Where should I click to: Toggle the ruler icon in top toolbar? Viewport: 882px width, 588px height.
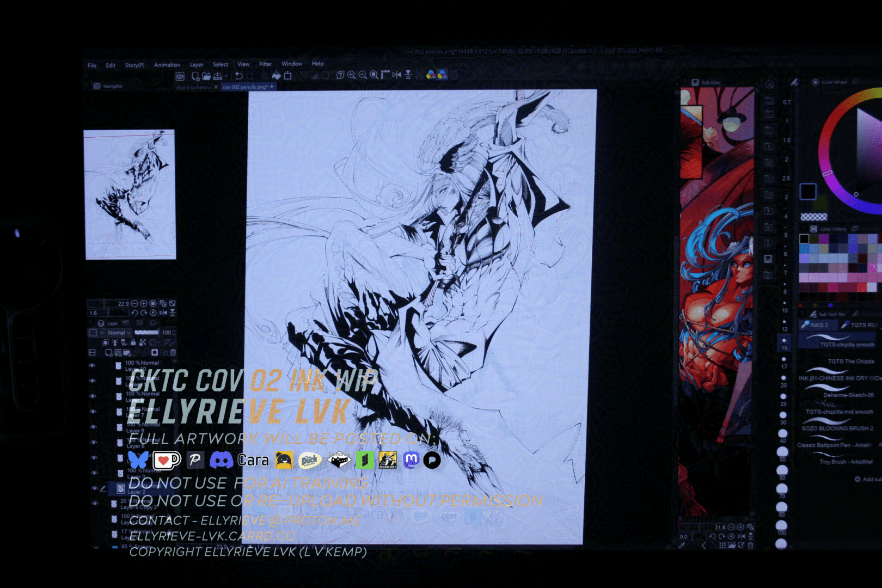[385, 75]
